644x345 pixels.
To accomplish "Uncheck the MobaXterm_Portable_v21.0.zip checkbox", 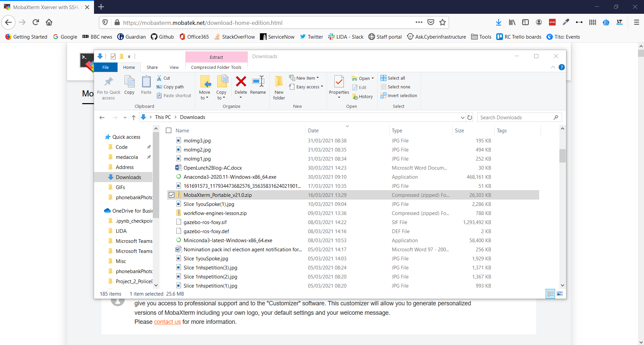I will pos(172,195).
